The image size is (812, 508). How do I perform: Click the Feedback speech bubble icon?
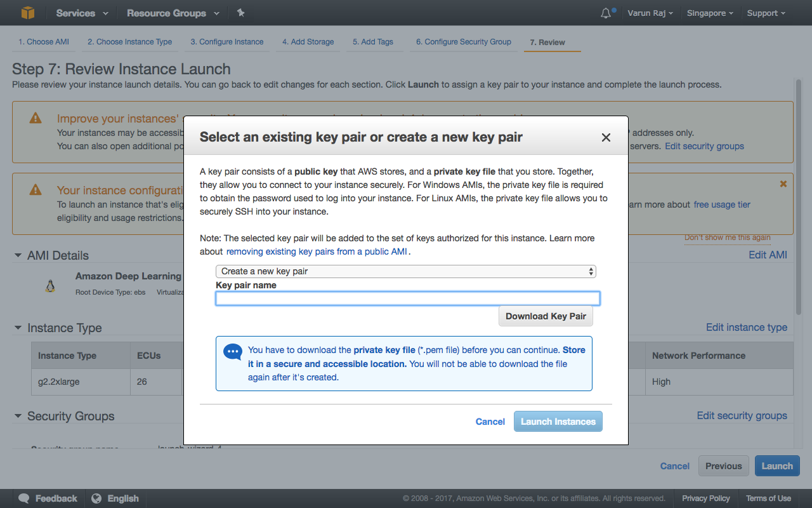point(24,498)
